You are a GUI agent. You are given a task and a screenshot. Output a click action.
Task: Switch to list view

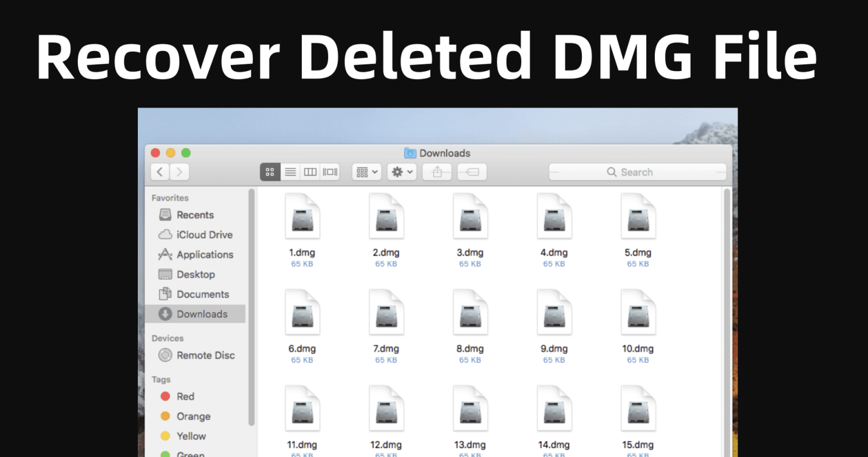point(290,172)
